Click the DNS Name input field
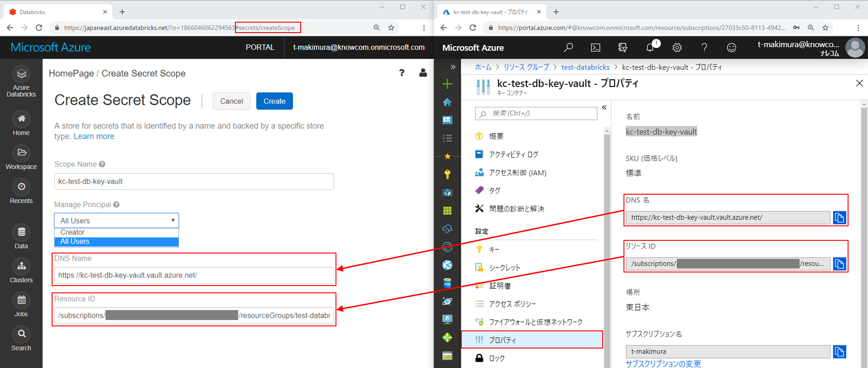Image resolution: width=868 pixels, height=368 pixels. [194, 275]
